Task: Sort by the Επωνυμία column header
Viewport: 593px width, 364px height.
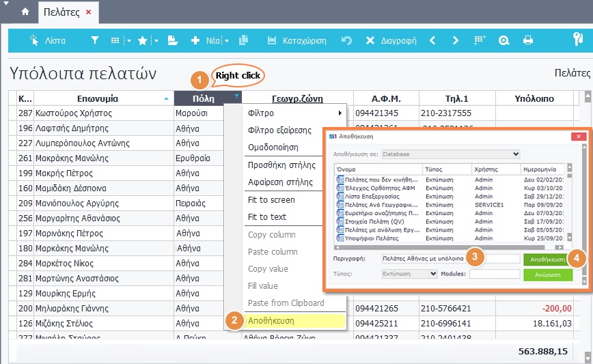Action: (x=102, y=98)
